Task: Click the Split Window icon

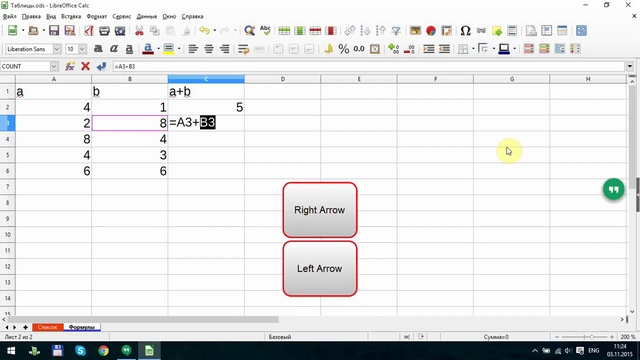Action: pos(562,31)
